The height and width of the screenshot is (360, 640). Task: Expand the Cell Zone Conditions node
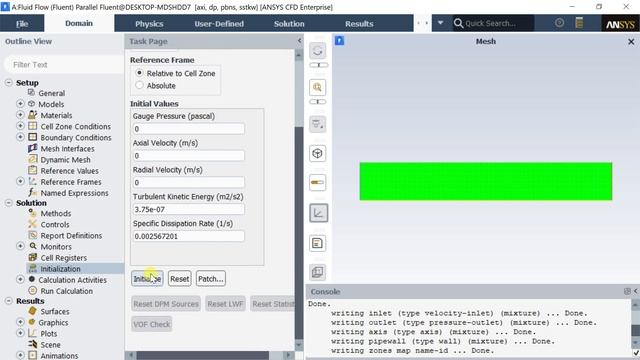coord(20,126)
